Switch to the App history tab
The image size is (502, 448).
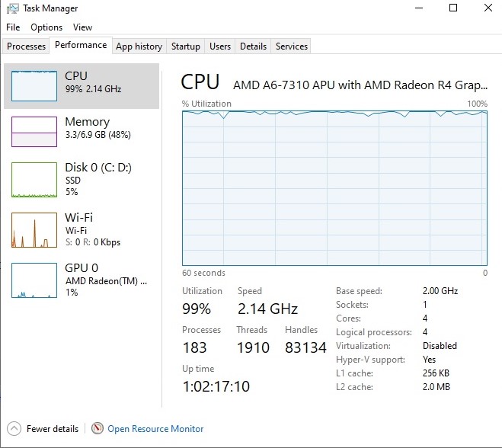tap(139, 46)
